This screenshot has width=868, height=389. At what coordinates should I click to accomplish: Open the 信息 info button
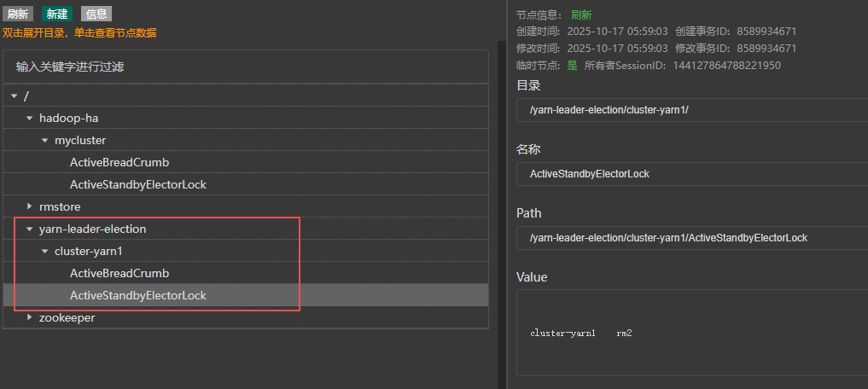pyautogui.click(x=96, y=14)
